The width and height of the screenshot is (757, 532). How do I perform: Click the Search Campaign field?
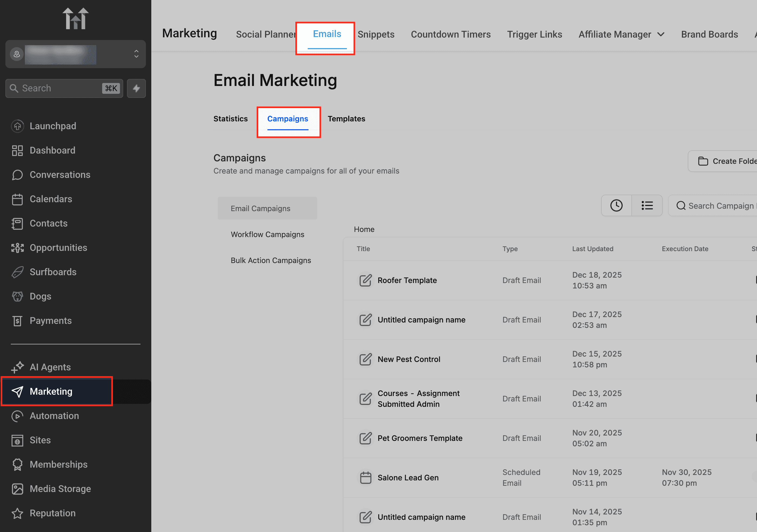tap(719, 205)
